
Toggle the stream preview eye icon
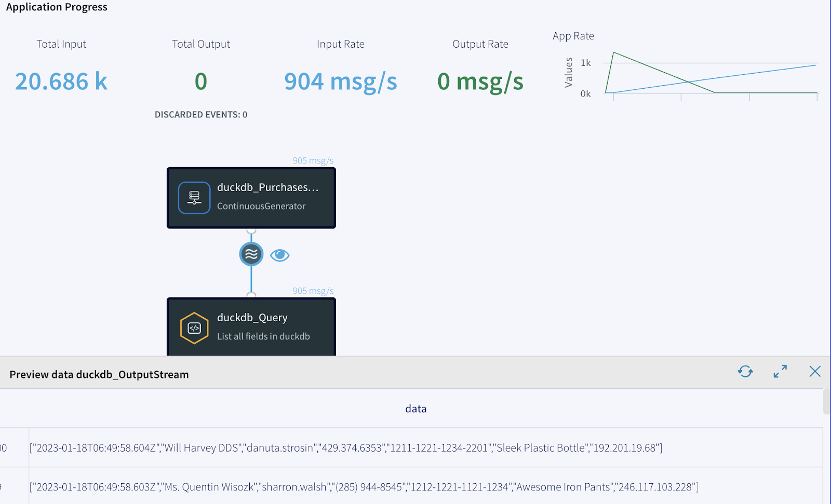tap(279, 255)
